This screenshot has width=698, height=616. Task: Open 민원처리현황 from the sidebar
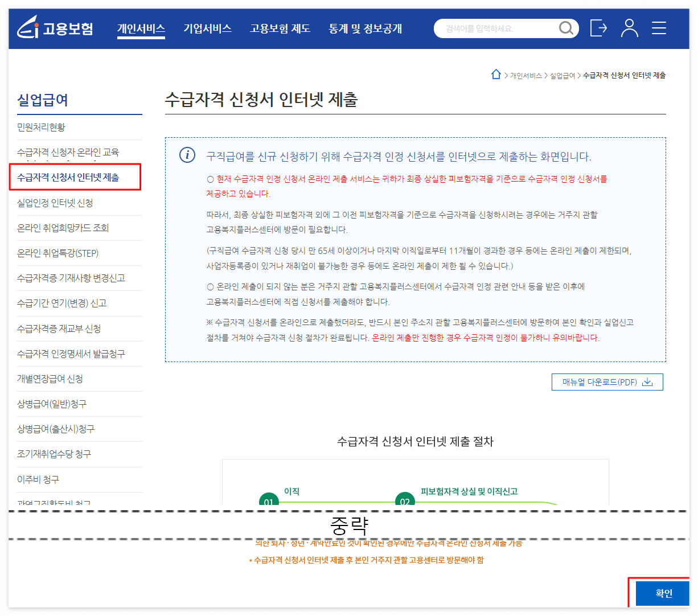[42, 127]
